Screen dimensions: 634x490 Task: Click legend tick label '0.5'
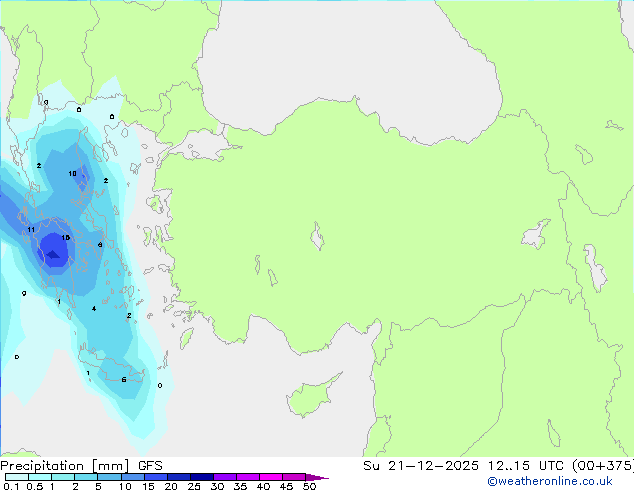[x=35, y=486]
